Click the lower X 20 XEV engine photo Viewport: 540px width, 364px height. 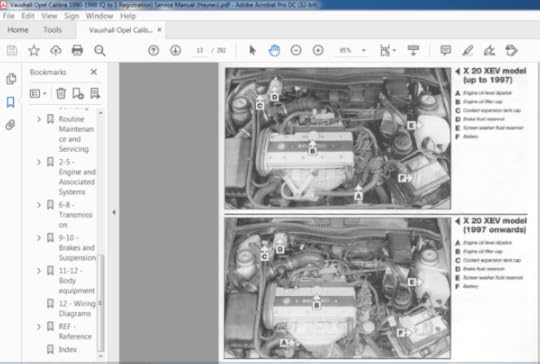338,288
